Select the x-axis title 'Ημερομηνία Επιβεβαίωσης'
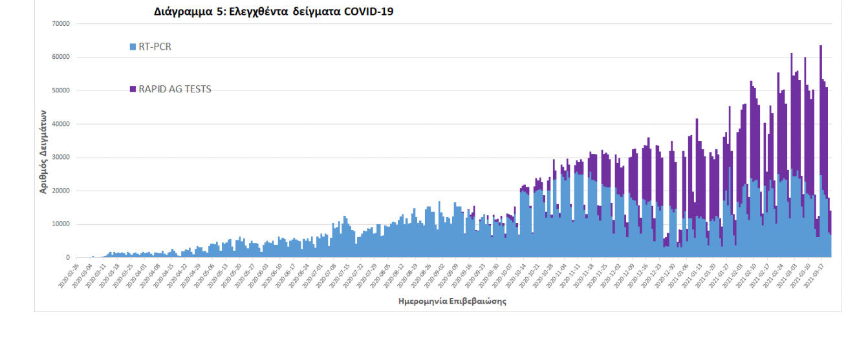The height and width of the screenshot is (358, 868). tap(452, 302)
